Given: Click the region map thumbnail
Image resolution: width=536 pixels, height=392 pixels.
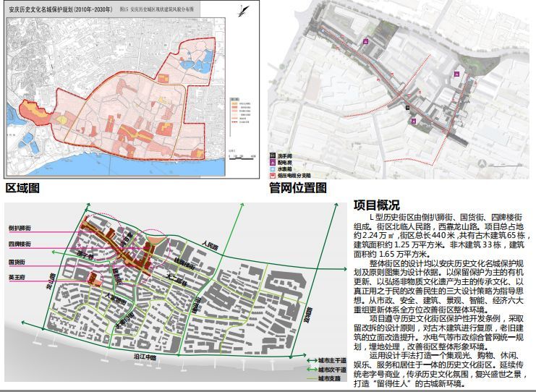Looking at the screenshot, I should (x=132, y=90).
